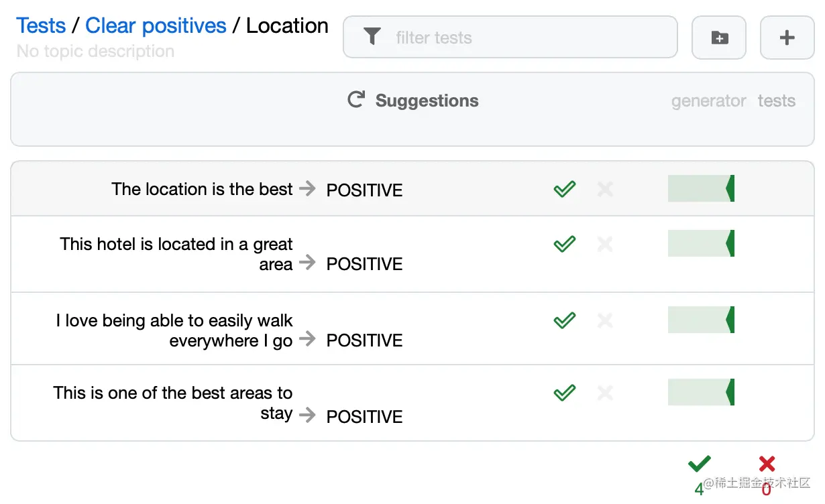
Task: Select text 'The location is the best'
Action: click(203, 189)
